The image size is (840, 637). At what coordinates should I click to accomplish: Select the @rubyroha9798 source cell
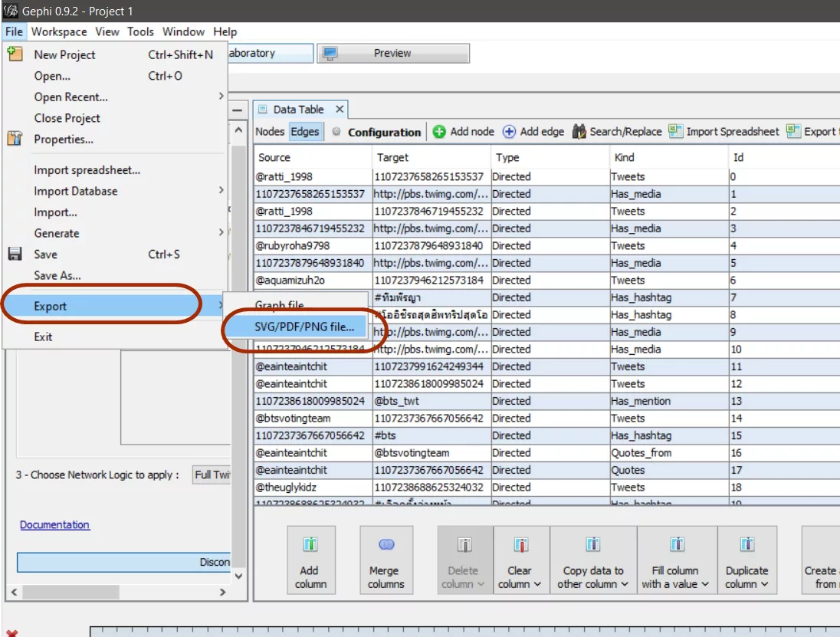313,246
